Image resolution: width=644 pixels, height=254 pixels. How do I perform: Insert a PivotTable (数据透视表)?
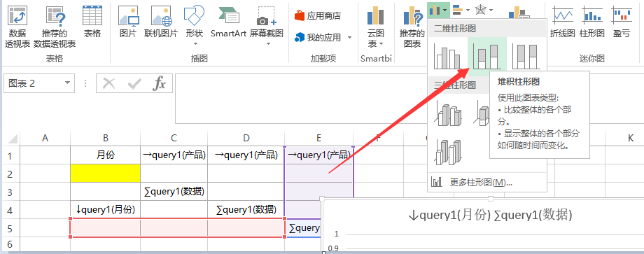click(17, 27)
